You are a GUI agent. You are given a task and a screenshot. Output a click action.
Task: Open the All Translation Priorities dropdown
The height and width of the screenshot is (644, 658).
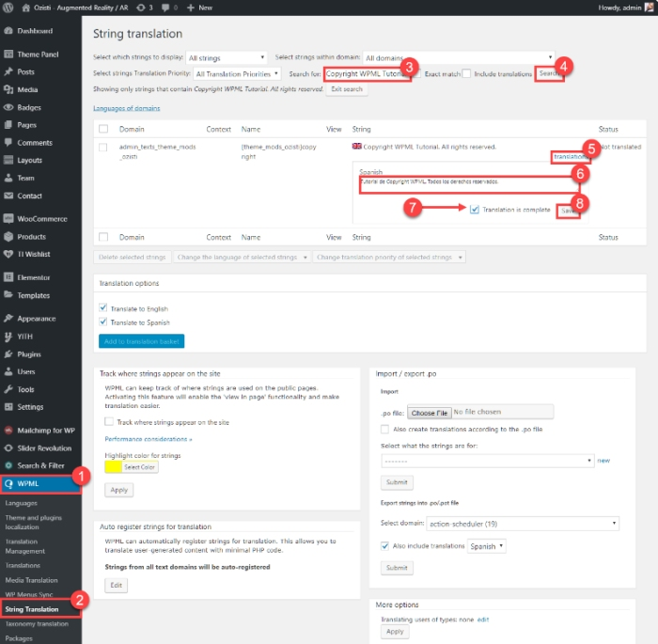(x=237, y=73)
